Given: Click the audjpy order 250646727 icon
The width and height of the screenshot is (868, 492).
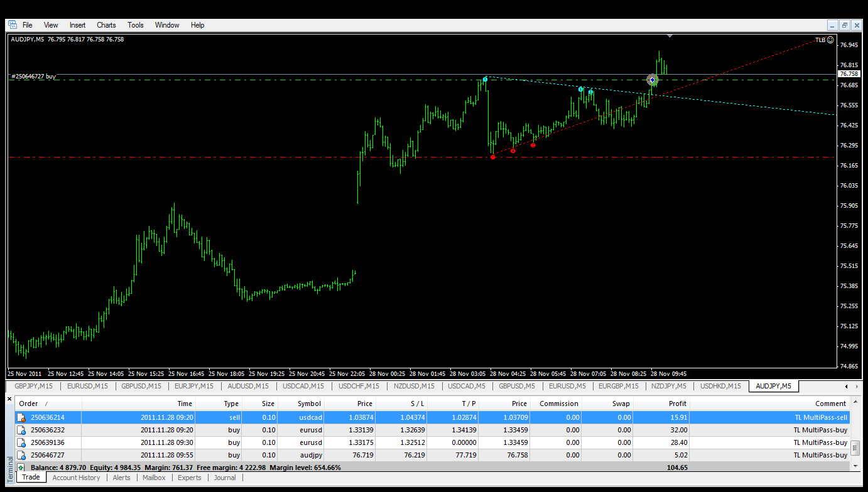Looking at the screenshot, I should tap(22, 455).
